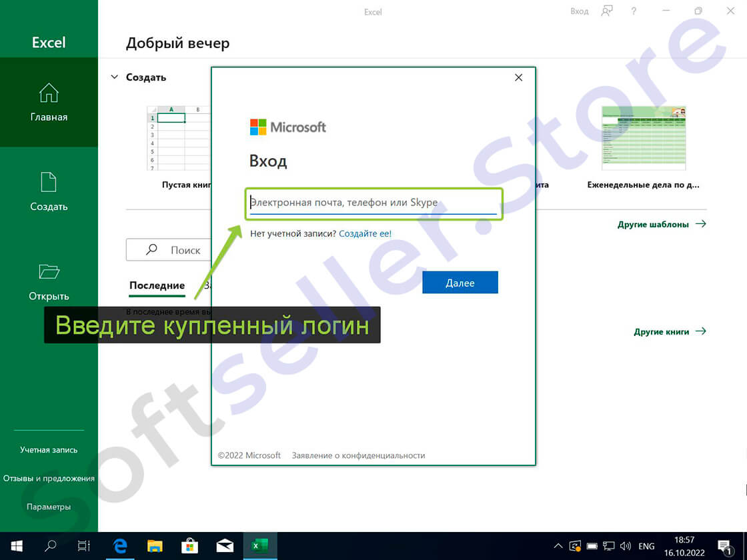Viewport: 747px width, 560px height.
Task: Open the Mail app in taskbar
Action: [225, 545]
